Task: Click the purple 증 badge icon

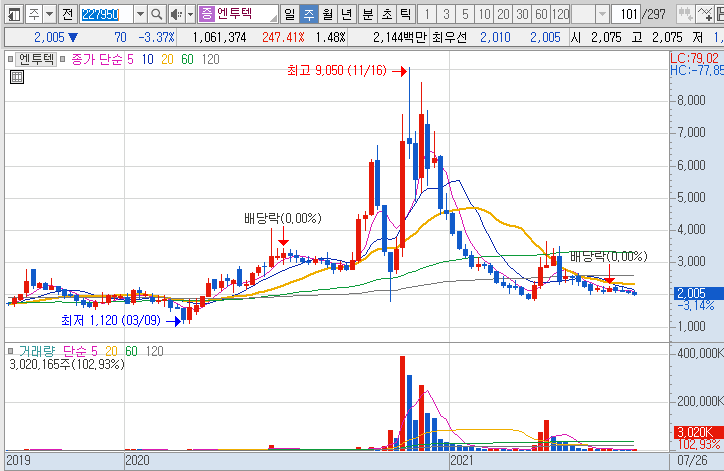Action: pyautogui.click(x=206, y=13)
